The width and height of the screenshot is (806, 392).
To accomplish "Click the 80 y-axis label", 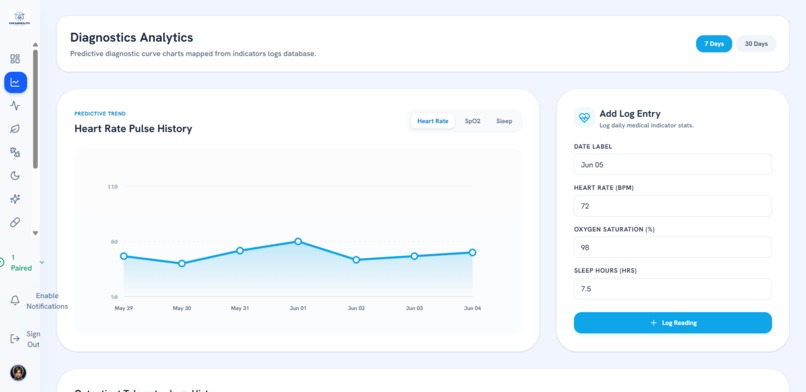I will 115,242.
